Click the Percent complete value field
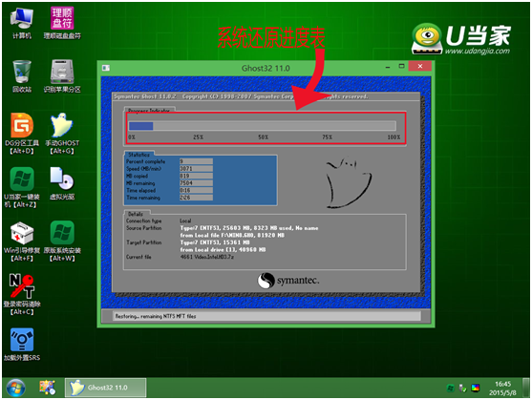 [x=196, y=161]
